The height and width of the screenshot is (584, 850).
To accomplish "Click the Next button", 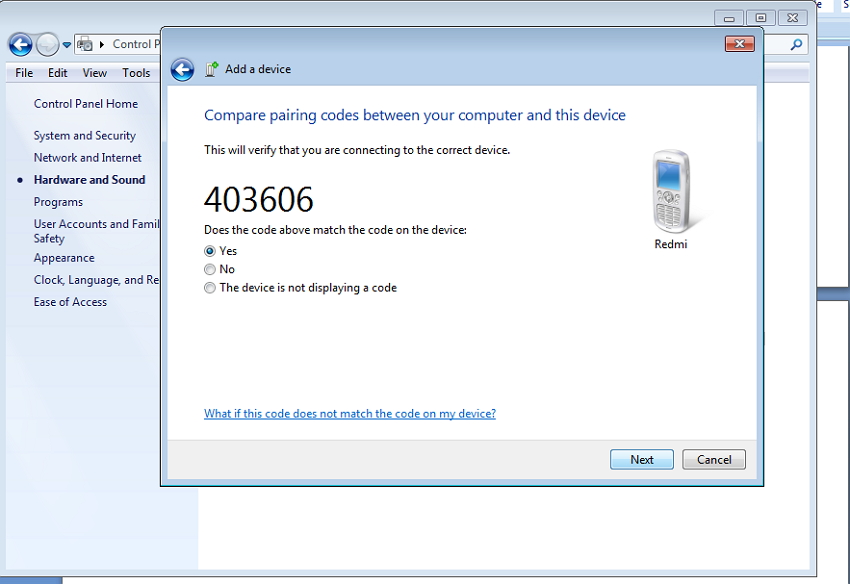I will (642, 460).
